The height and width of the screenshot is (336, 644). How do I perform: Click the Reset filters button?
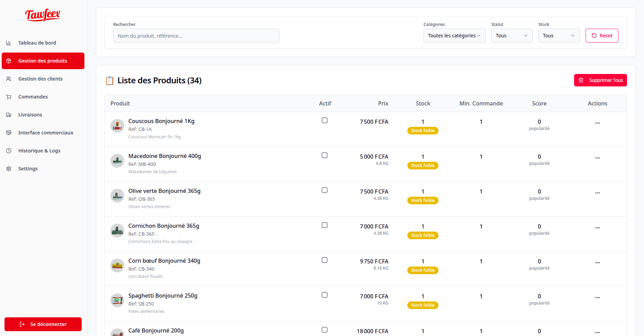coord(601,36)
